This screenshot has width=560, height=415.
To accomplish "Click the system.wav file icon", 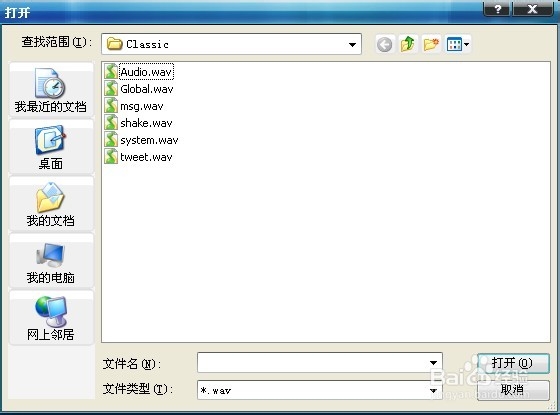I will (x=111, y=140).
